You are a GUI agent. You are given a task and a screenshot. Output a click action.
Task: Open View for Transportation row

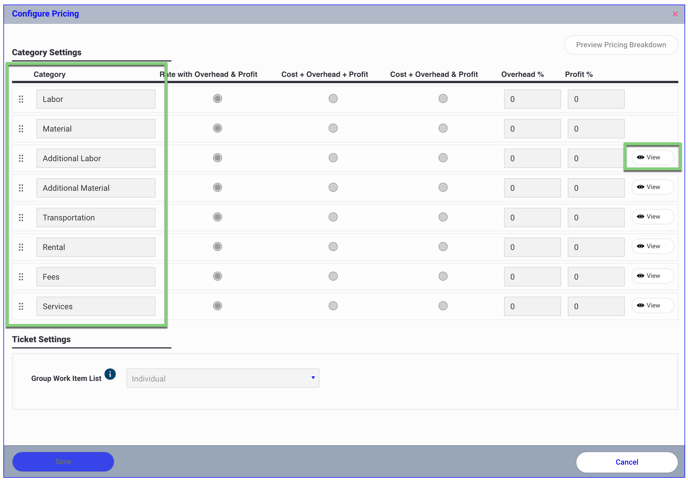(x=652, y=216)
